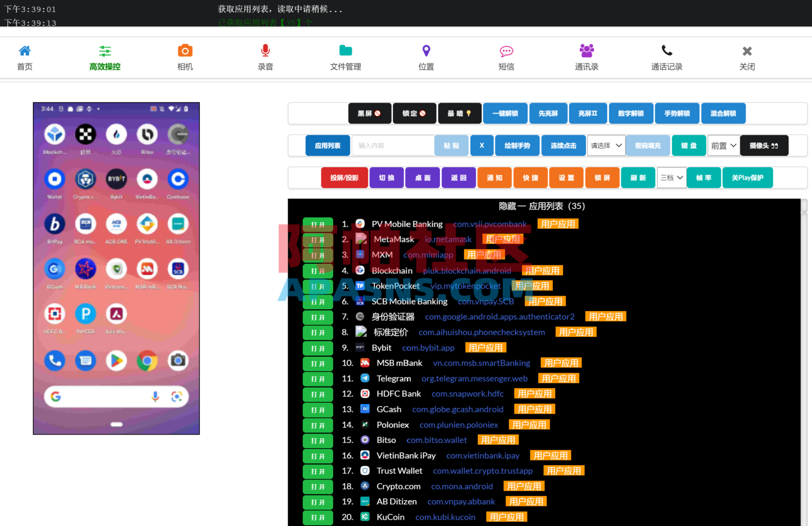Screen dimensions: 812x526
Task: Click 打开 button beside Telegram
Action: click(x=318, y=379)
